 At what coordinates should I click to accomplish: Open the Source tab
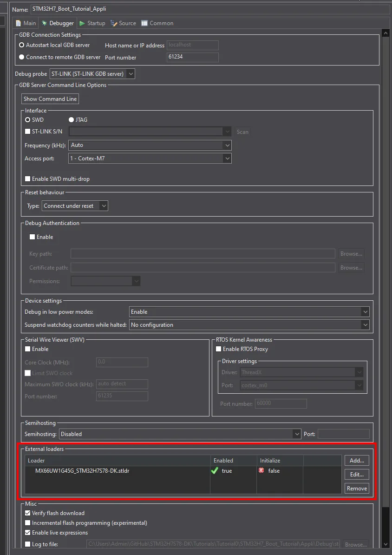coord(124,23)
